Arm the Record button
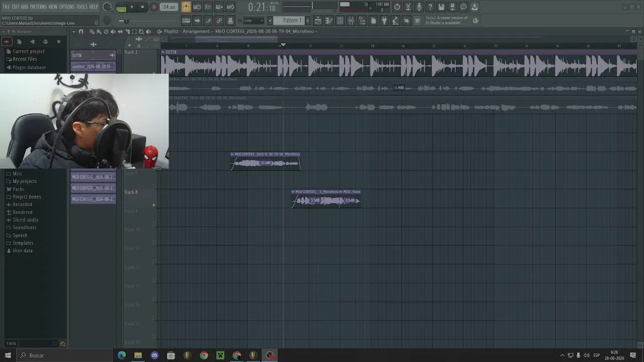The image size is (644, 362). point(154,7)
